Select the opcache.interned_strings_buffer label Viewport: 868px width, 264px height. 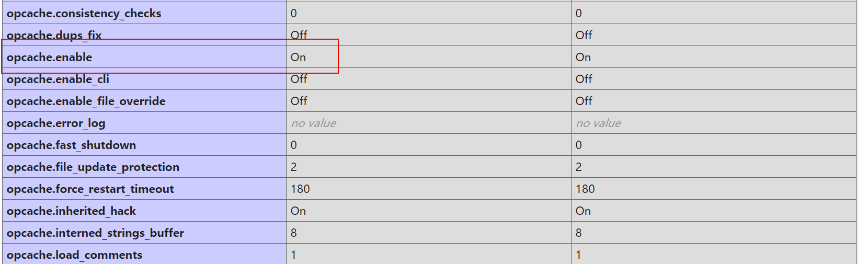(x=95, y=233)
